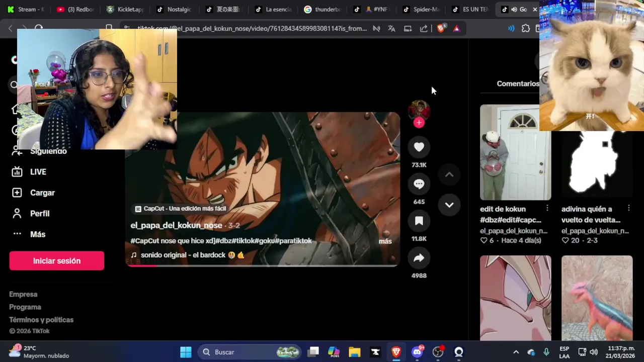Switch to the Nostalgic TikTok tab
This screenshot has height=362, width=644.
coord(175,10)
